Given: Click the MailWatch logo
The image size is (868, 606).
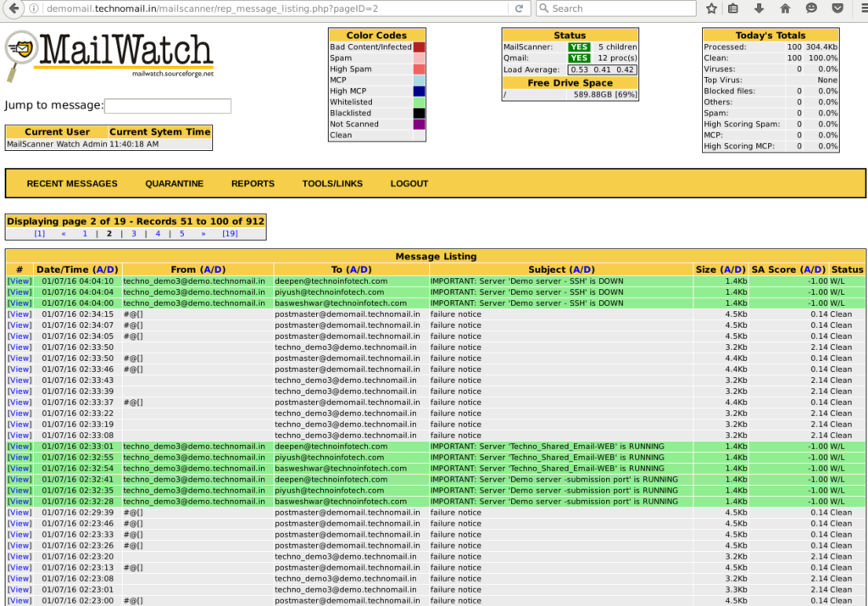Looking at the screenshot, I should click(109, 55).
